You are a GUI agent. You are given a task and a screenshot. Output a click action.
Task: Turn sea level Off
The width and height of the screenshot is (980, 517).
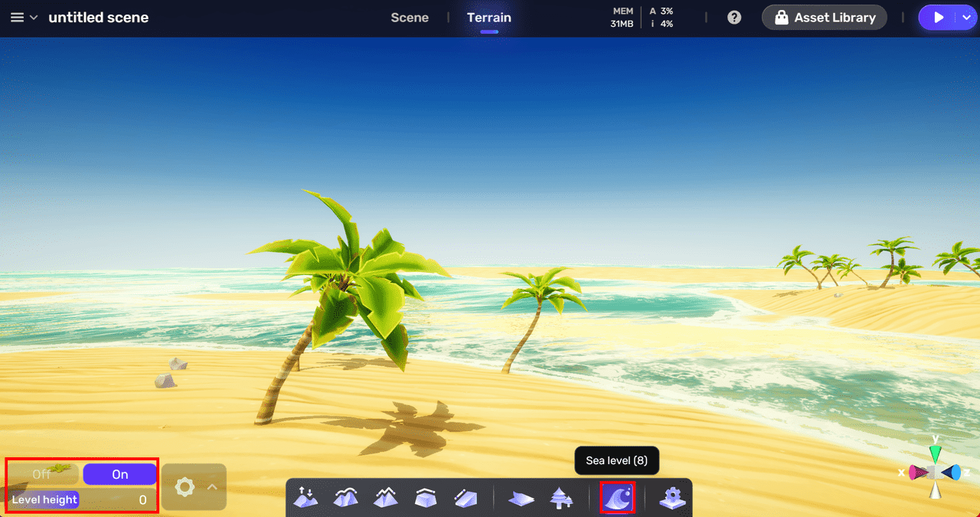point(42,474)
